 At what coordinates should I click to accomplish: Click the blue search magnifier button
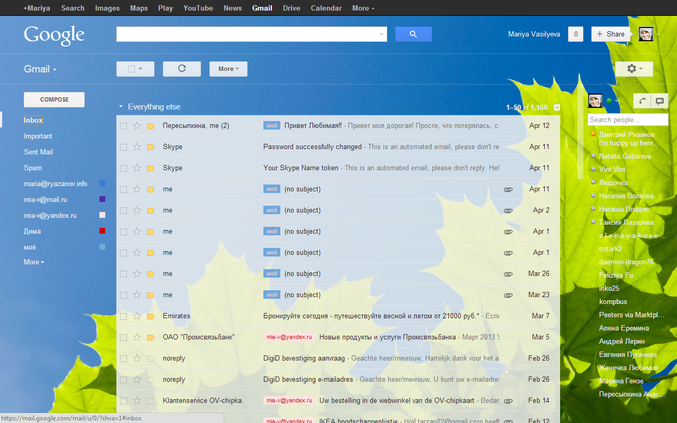click(412, 34)
